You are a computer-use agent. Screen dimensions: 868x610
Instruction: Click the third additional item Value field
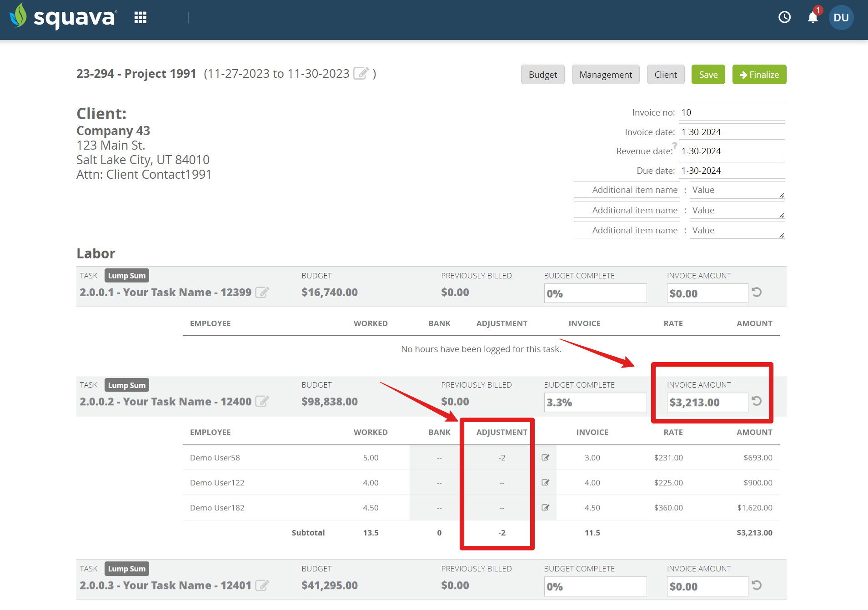(737, 230)
